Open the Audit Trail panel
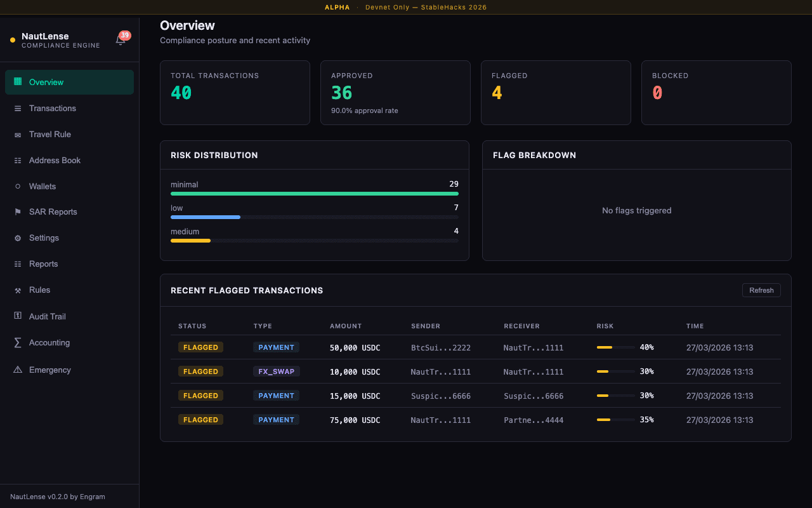This screenshot has width=812, height=508. point(18,316)
